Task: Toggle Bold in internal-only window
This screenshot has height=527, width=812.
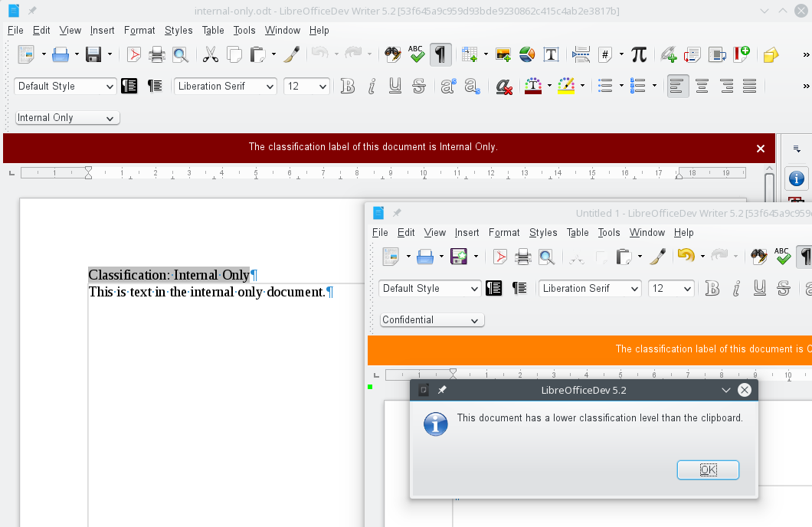Action: [348, 86]
